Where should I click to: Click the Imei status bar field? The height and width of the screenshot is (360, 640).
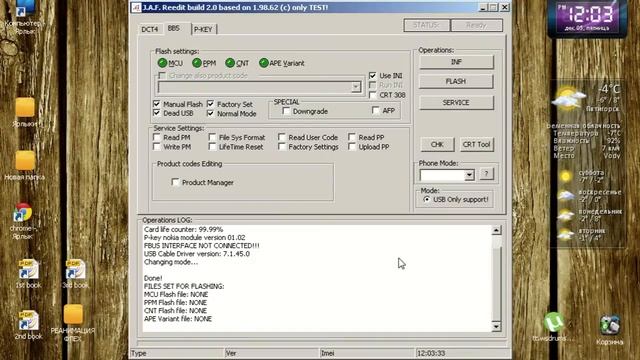pos(367,353)
